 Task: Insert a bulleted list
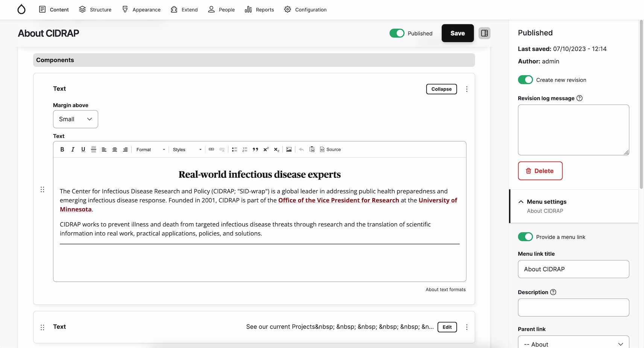(234, 149)
